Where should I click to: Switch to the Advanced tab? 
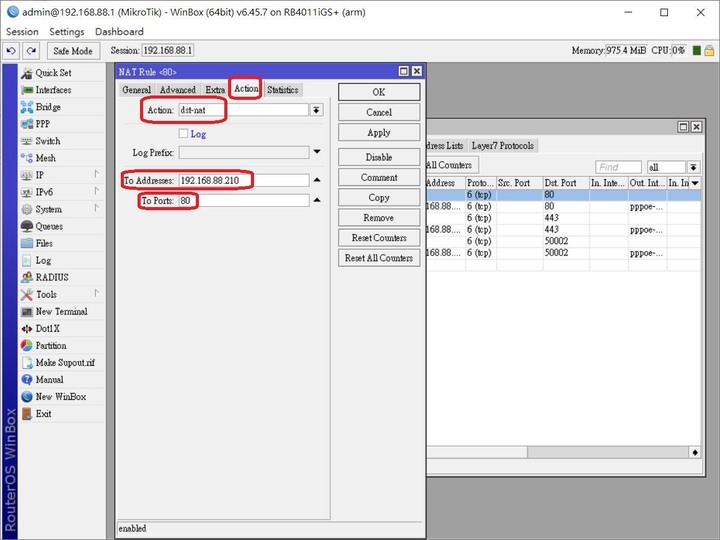pyautogui.click(x=178, y=90)
